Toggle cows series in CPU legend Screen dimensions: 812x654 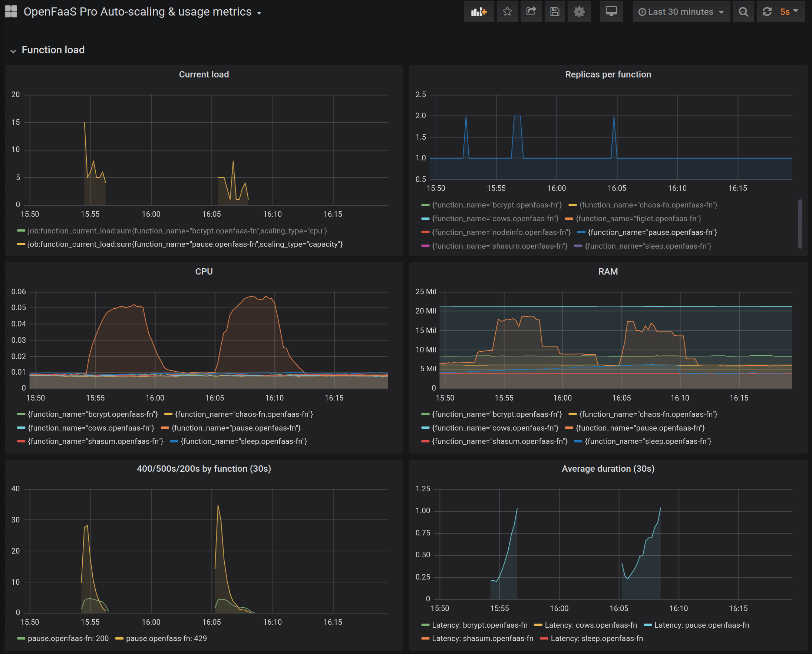[91, 428]
